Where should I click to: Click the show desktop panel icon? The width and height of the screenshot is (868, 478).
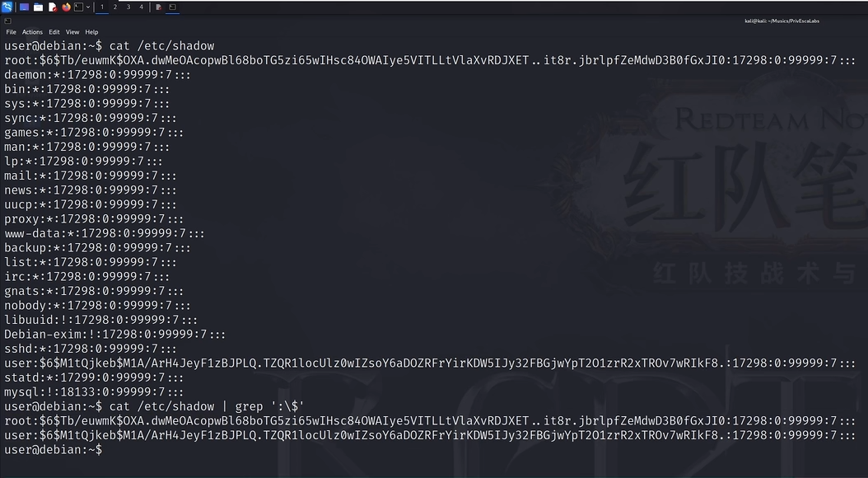click(x=24, y=7)
